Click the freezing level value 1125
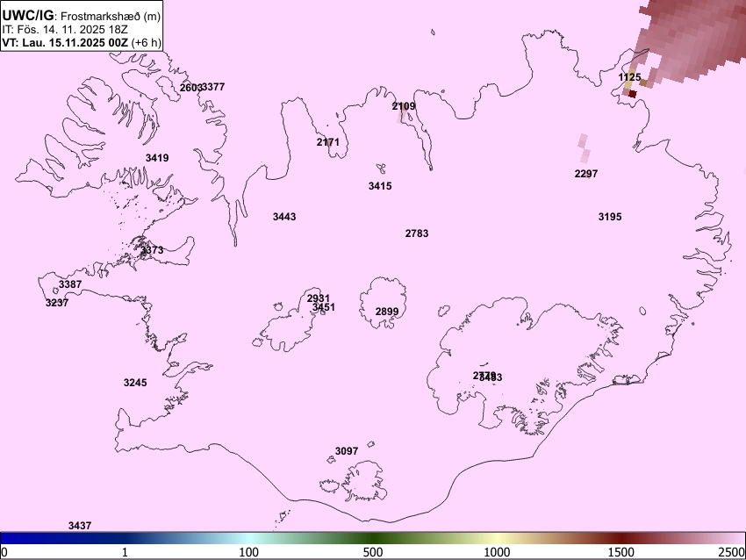 pos(629,77)
